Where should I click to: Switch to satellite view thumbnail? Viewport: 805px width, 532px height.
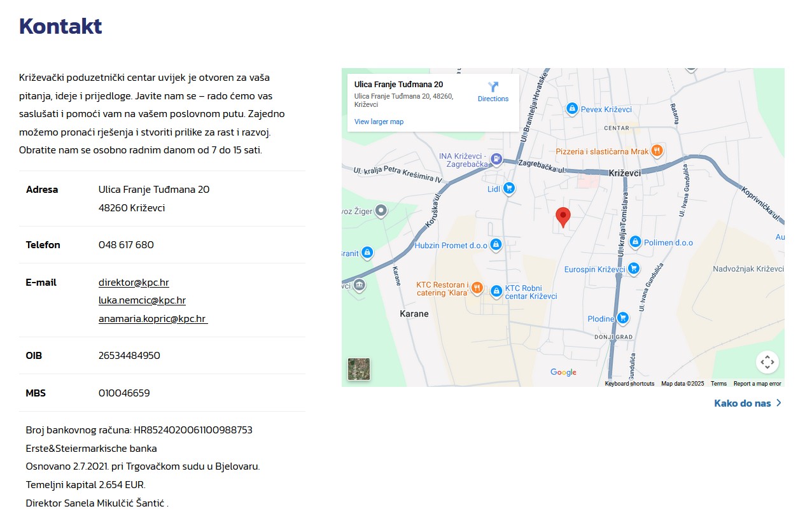(359, 369)
